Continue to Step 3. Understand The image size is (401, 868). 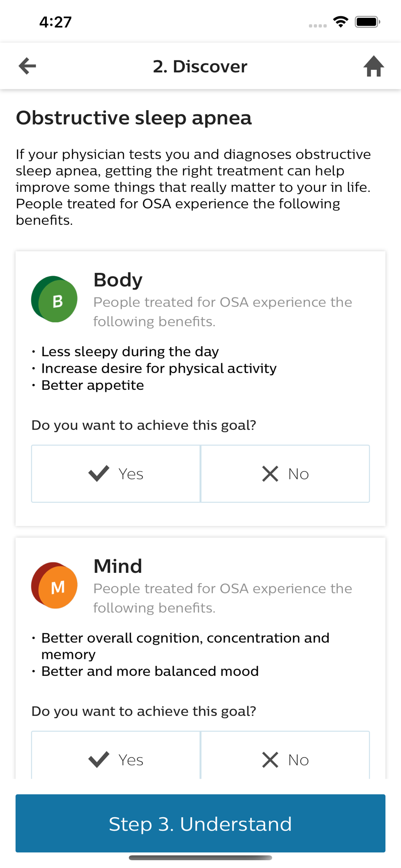pyautogui.click(x=200, y=823)
